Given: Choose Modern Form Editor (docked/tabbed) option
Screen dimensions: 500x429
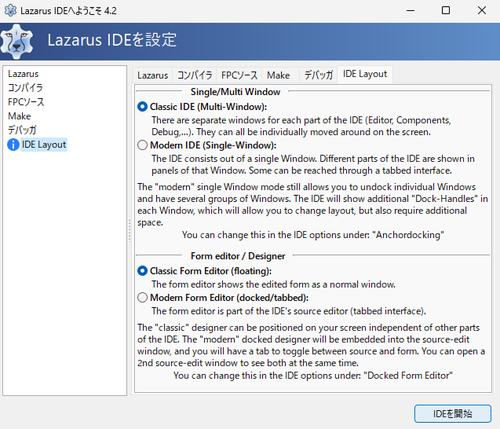Looking at the screenshot, I should point(142,297).
